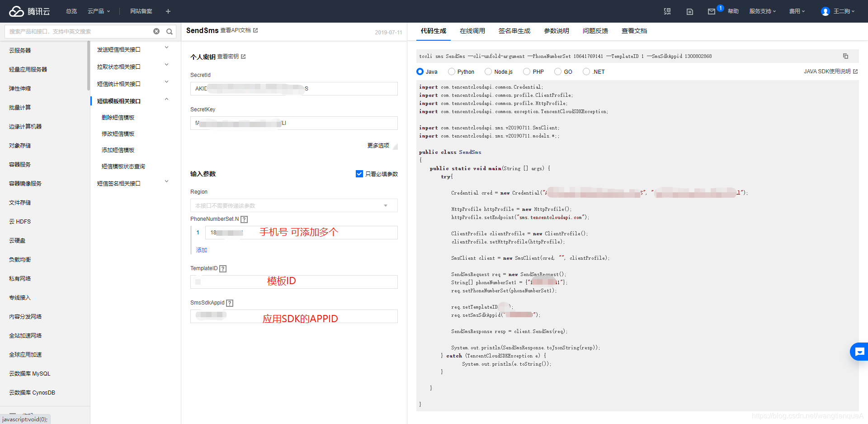The height and width of the screenshot is (424, 868).
Task: Open 云产品 dropdown menu
Action: (99, 11)
